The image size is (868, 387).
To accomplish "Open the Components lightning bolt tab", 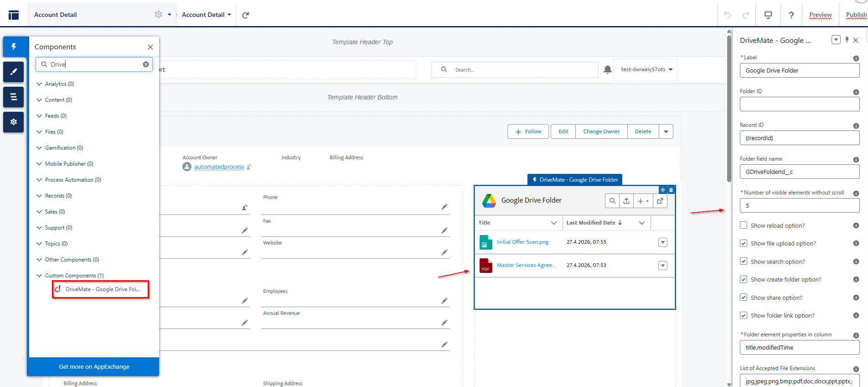I will pos(14,47).
